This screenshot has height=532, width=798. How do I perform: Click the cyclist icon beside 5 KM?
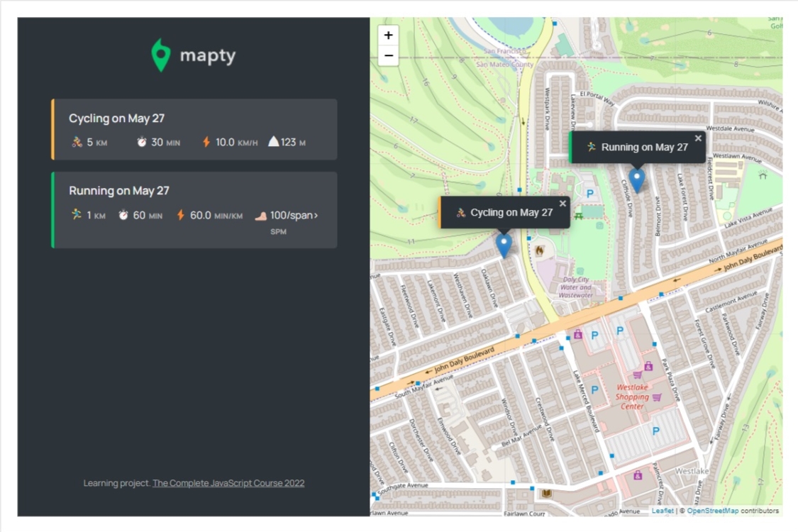[77, 142]
